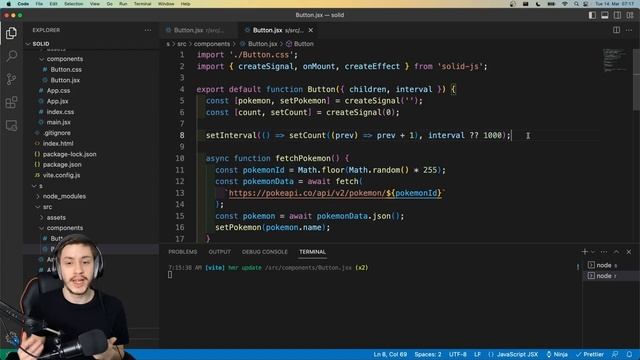Close the active Button.jsx tab
Viewport: 640px width, 360px height.
pyautogui.click(x=311, y=30)
